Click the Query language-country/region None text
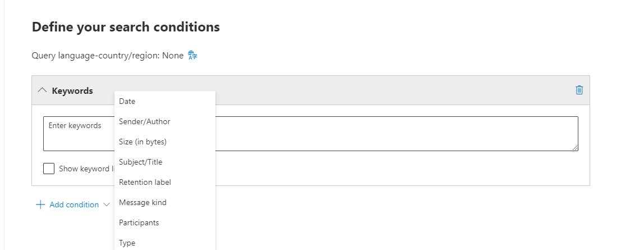 point(108,56)
